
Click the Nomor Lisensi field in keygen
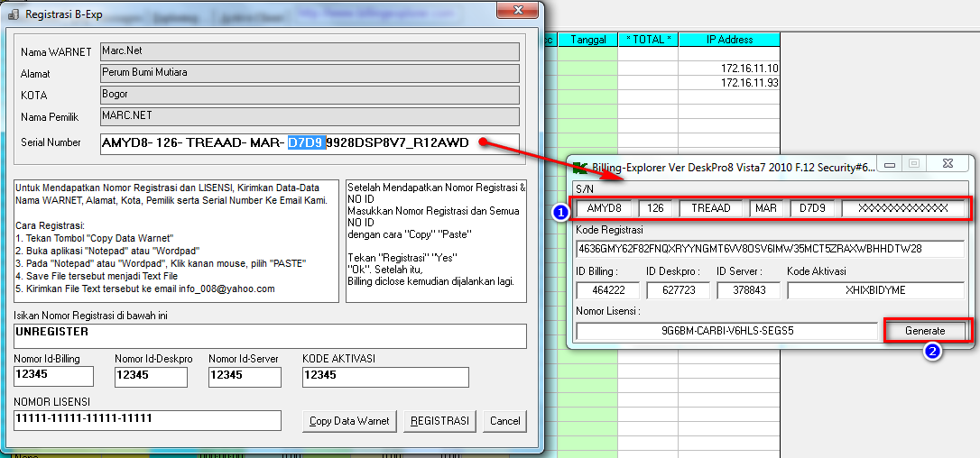point(726,331)
